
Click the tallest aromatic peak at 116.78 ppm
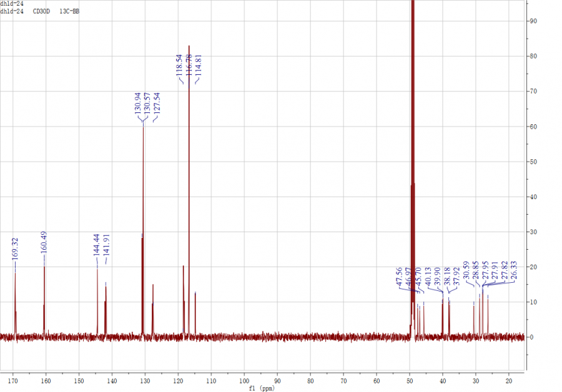pyautogui.click(x=189, y=192)
